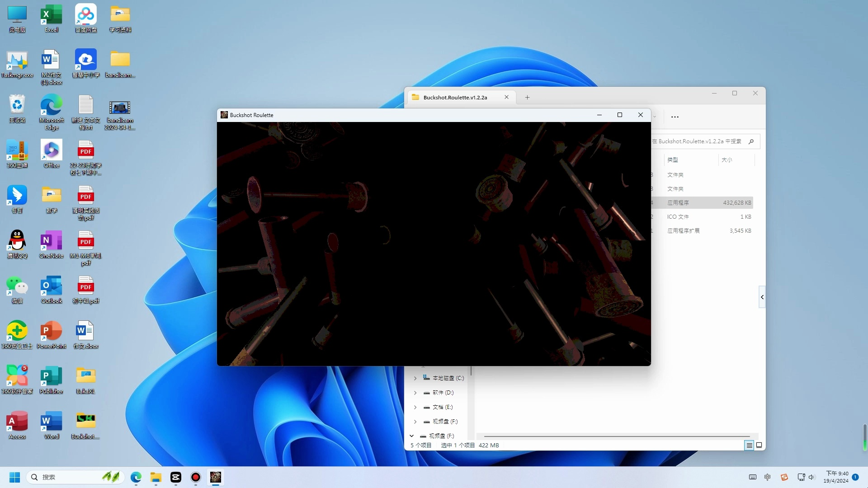Expand the 文档 (E:) drive node
Image resolution: width=868 pixels, height=488 pixels.
[415, 407]
